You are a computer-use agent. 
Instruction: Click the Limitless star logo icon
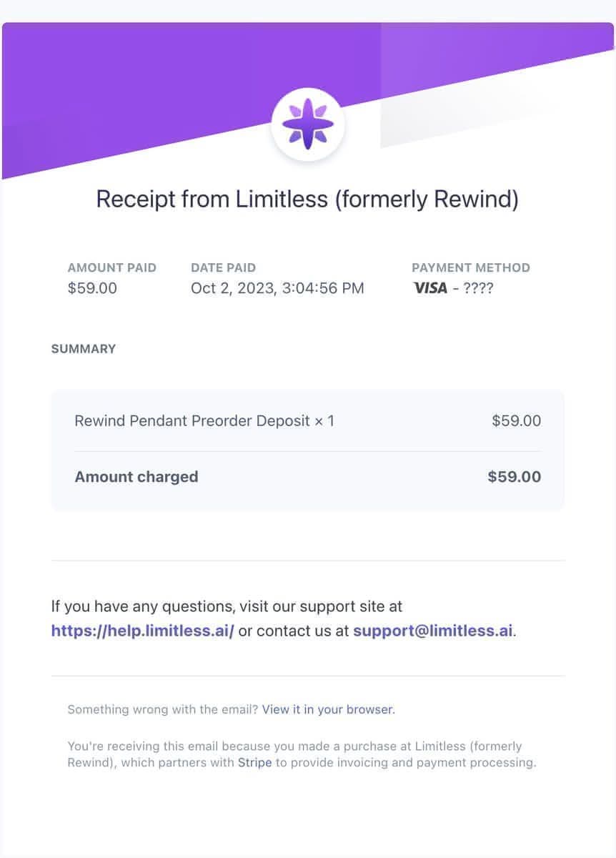point(308,127)
